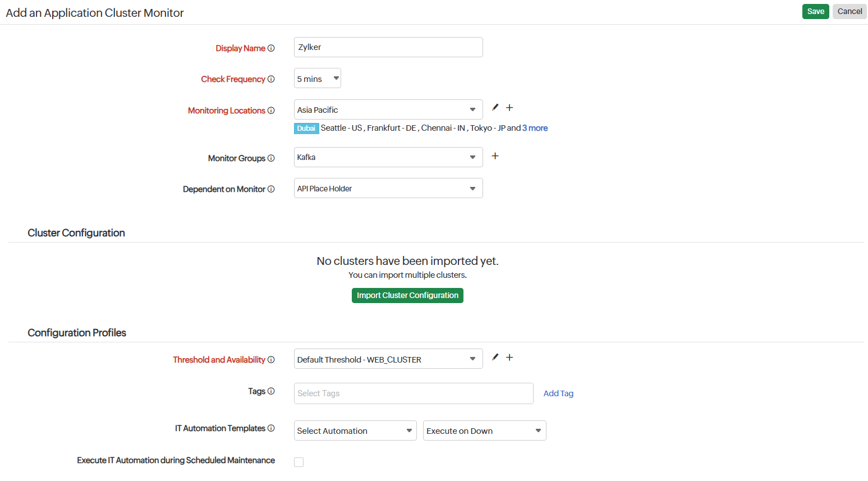Open the Display Name info tooltip
The width and height of the screenshot is (868, 481).
click(272, 48)
